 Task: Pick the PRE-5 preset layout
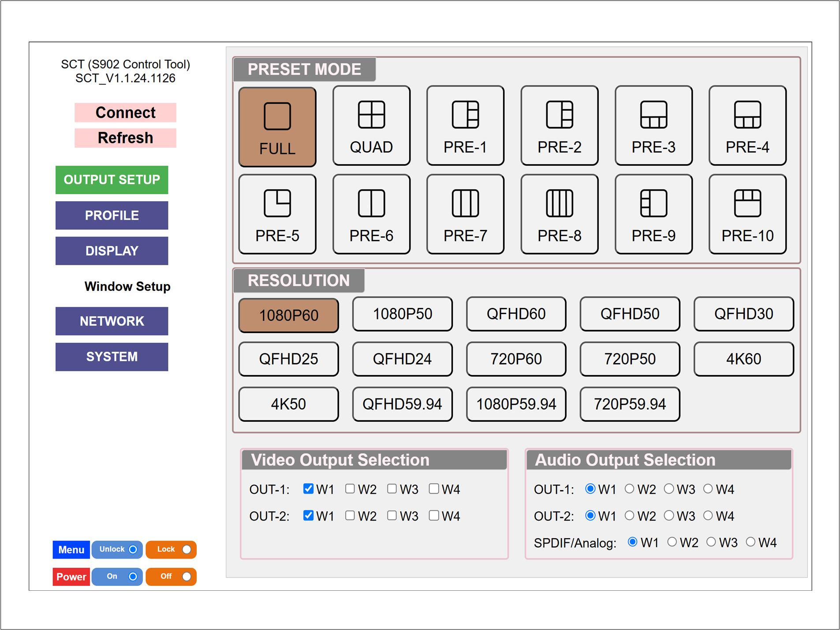(x=277, y=214)
